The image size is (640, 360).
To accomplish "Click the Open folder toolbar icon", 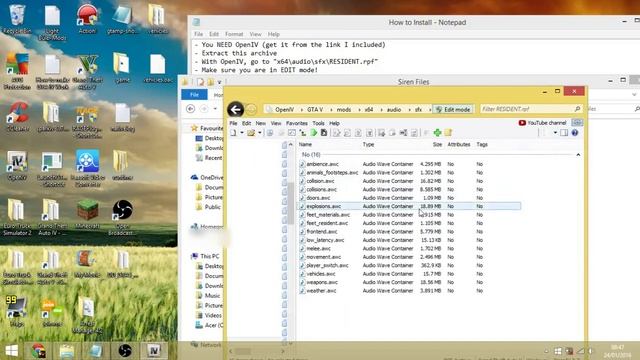I will pyautogui.click(x=251, y=133).
